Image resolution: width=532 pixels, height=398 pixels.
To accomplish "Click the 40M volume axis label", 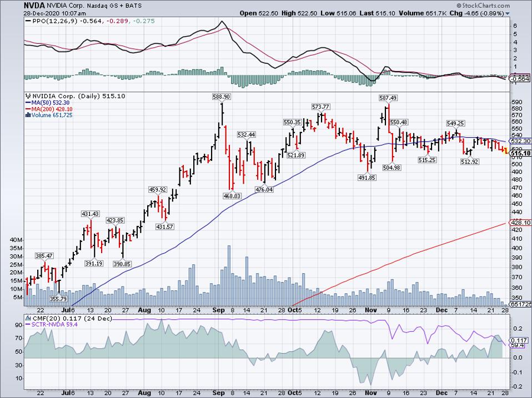I will [16, 240].
